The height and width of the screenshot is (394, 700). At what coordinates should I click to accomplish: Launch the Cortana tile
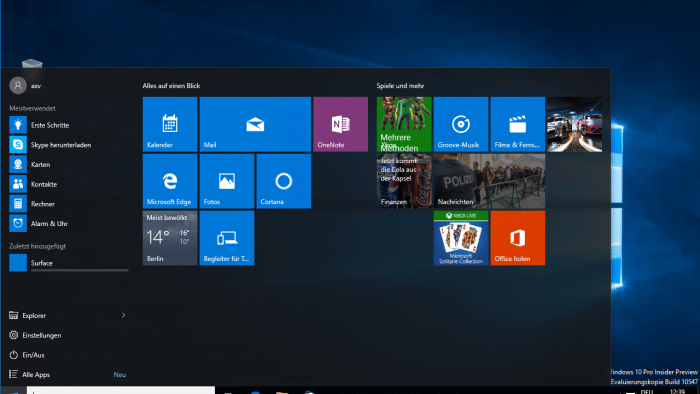283,181
